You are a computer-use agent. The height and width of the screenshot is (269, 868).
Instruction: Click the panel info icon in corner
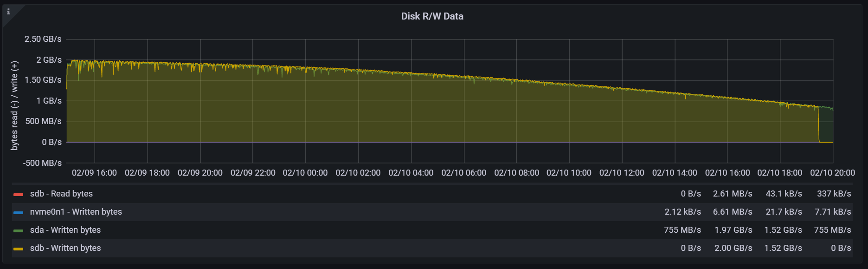click(8, 12)
